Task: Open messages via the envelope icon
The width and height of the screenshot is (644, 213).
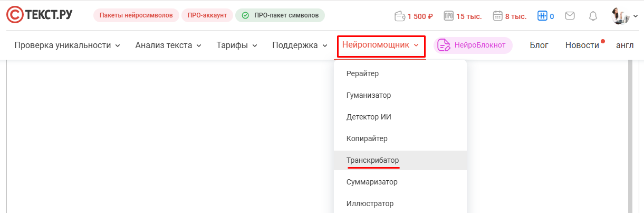Action: (570, 16)
